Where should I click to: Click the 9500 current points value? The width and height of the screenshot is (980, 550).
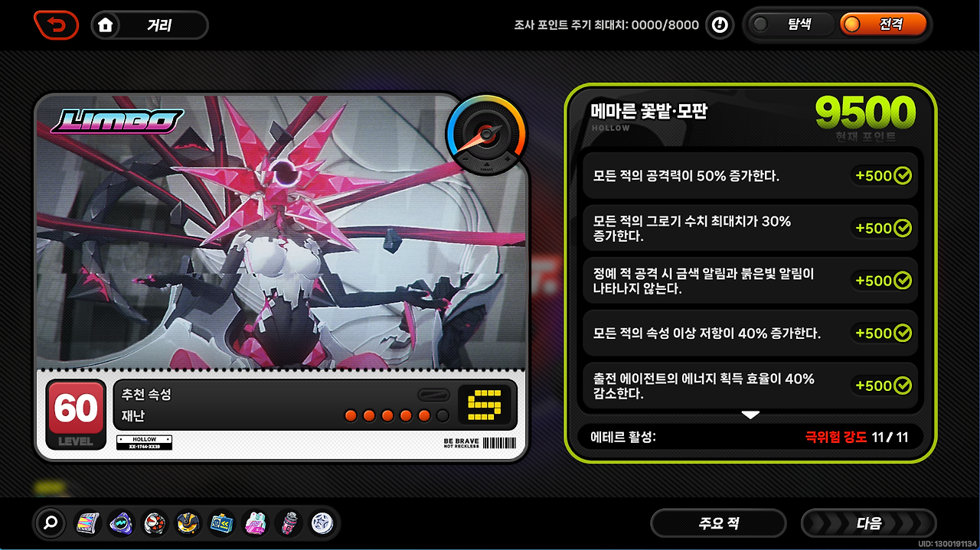coord(865,113)
